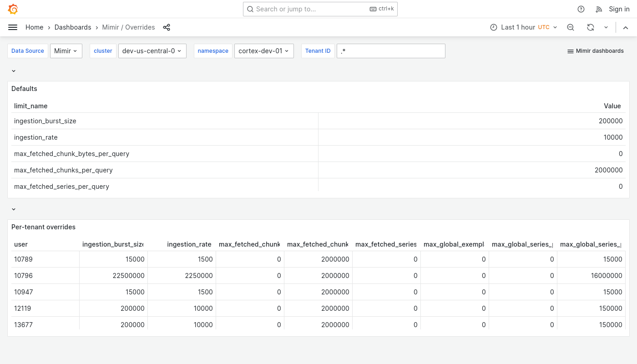Collapse dashboard controls with the top-right chevron
Screen dimensions: 637x364
point(626,27)
